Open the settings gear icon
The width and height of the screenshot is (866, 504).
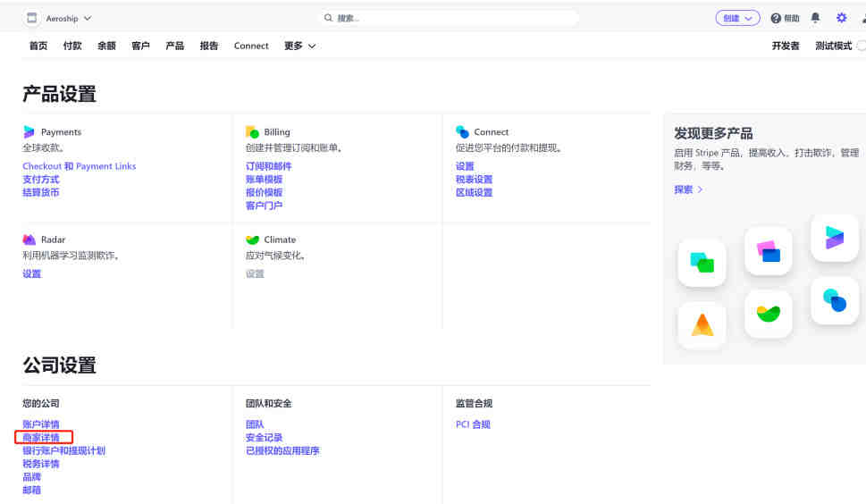841,18
